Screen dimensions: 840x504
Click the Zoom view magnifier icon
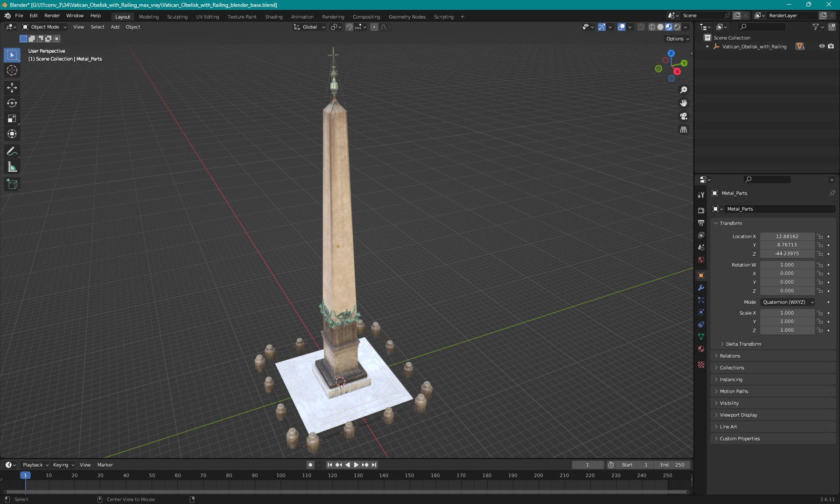click(684, 90)
